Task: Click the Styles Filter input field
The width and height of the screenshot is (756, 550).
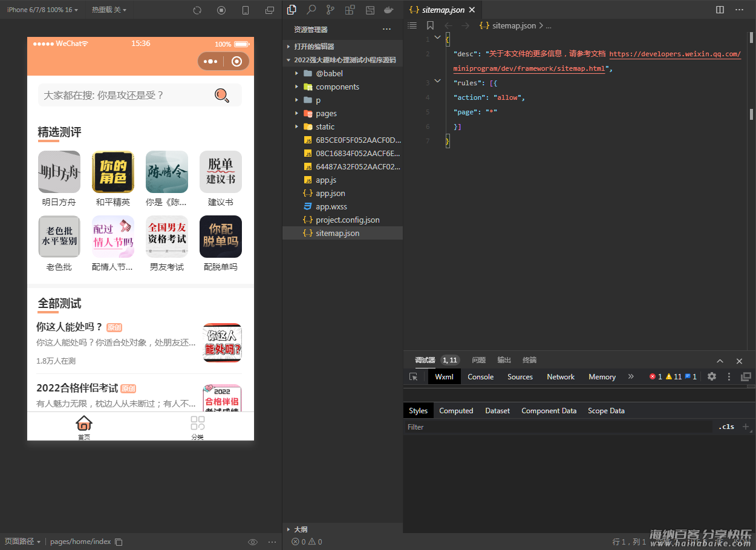Action: [559, 427]
